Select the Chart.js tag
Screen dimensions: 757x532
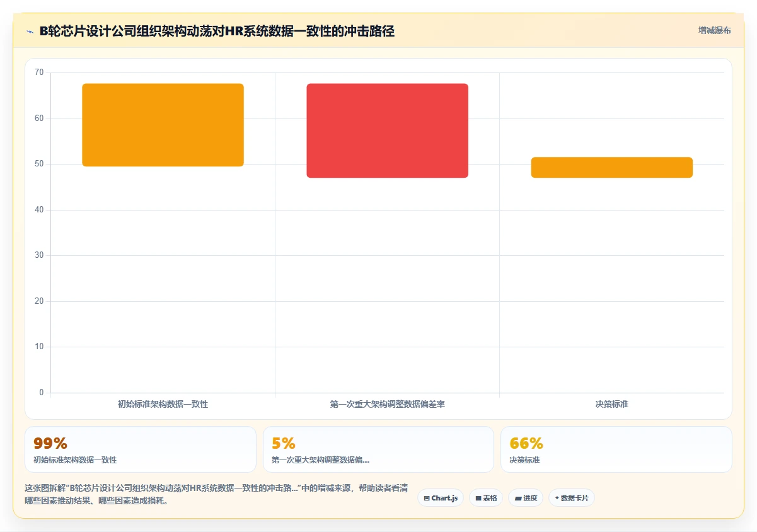[x=441, y=498]
